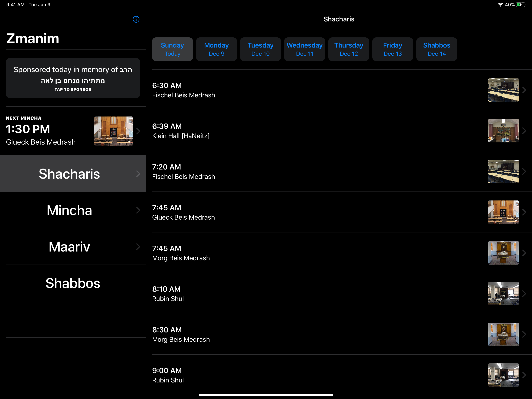The width and height of the screenshot is (532, 399).
Task: Switch to the Thursday Dec 12 tab
Action: (x=349, y=49)
